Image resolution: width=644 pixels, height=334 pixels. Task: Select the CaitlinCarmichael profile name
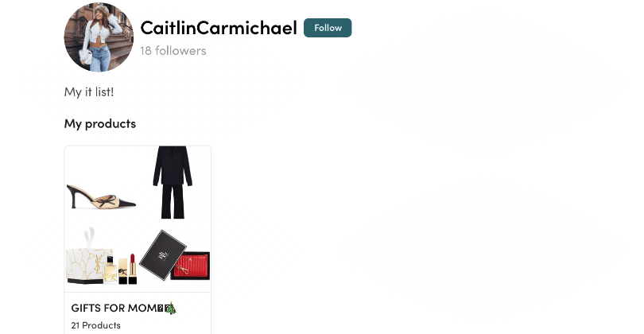pyautogui.click(x=219, y=28)
